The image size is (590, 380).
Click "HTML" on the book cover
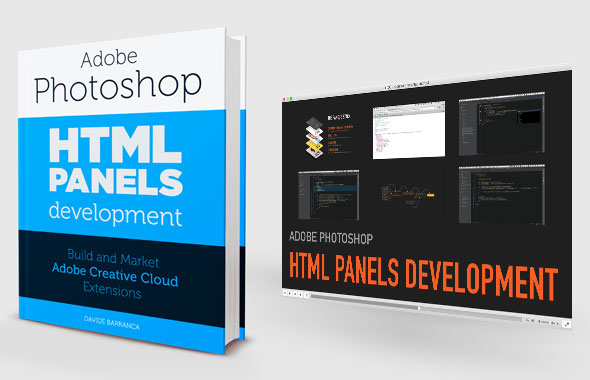(115, 144)
